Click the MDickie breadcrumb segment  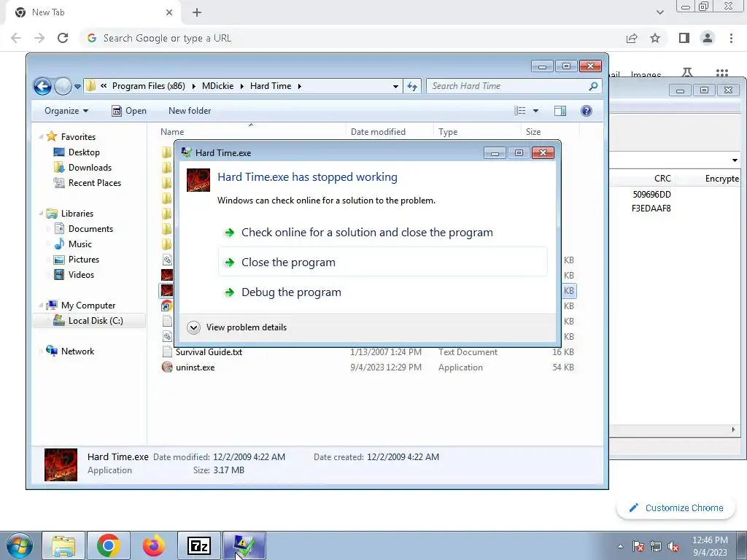tap(217, 86)
